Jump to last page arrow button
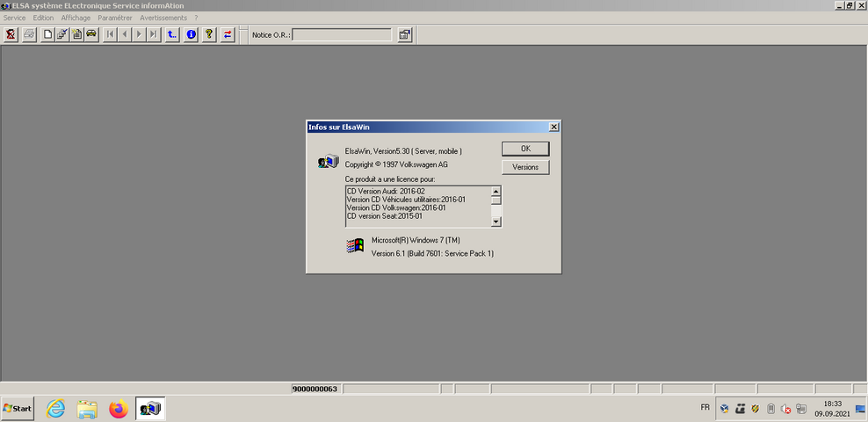868x422 pixels. (x=154, y=34)
